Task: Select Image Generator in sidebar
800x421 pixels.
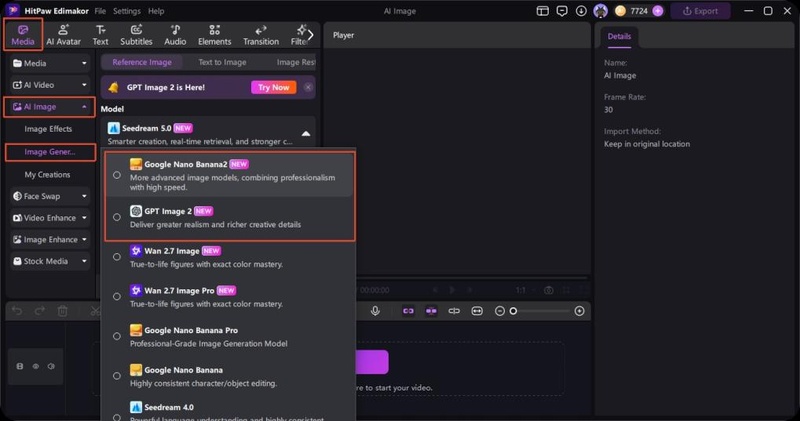Action: [50, 152]
